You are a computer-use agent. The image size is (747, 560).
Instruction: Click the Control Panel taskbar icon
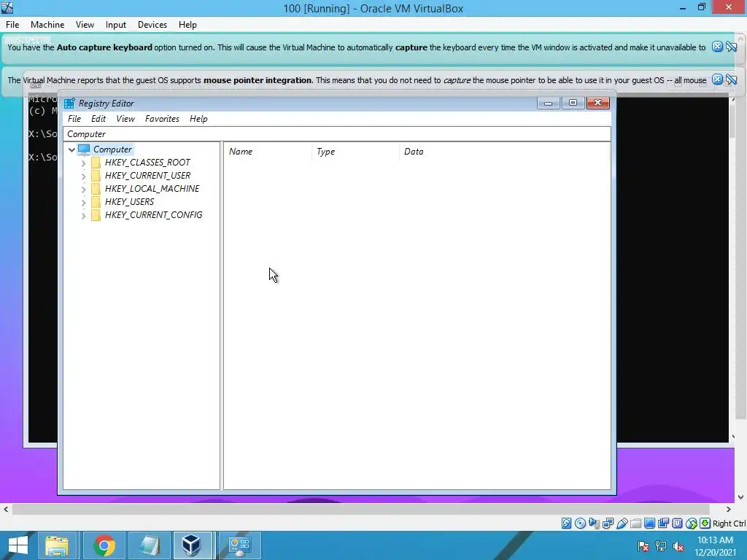(x=239, y=545)
